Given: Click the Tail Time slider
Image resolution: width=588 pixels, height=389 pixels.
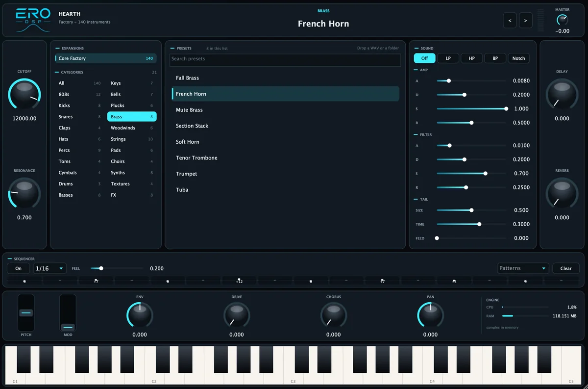Looking at the screenshot, I should 471,224.
